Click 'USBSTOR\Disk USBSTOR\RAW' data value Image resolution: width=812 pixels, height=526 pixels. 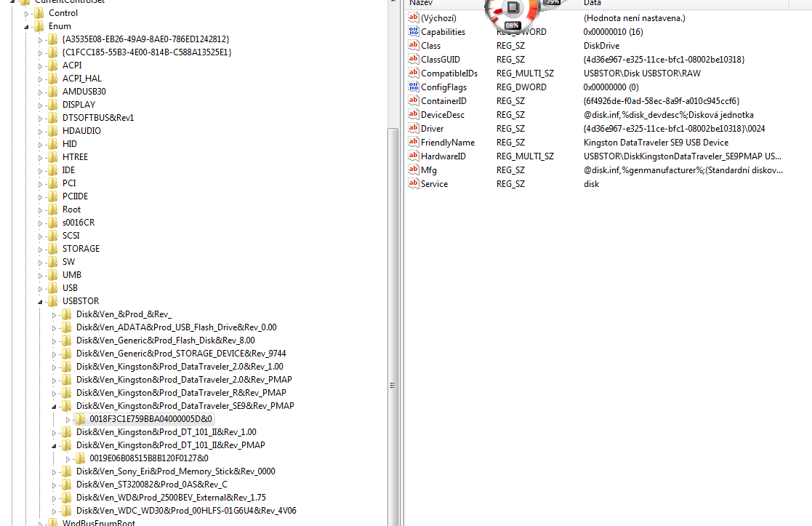click(642, 73)
